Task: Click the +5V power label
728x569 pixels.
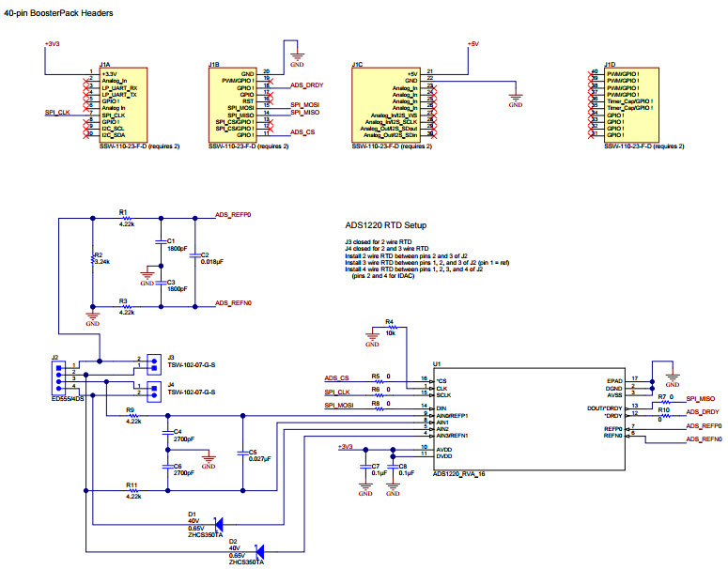Action: 474,44
